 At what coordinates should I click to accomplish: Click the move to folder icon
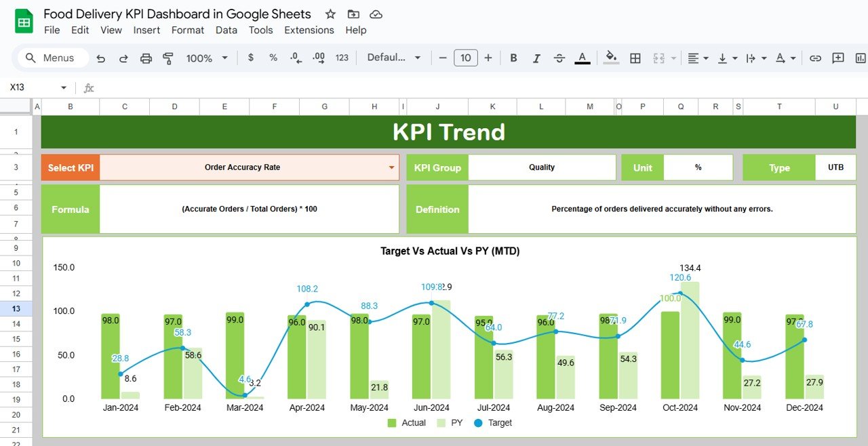coord(353,14)
